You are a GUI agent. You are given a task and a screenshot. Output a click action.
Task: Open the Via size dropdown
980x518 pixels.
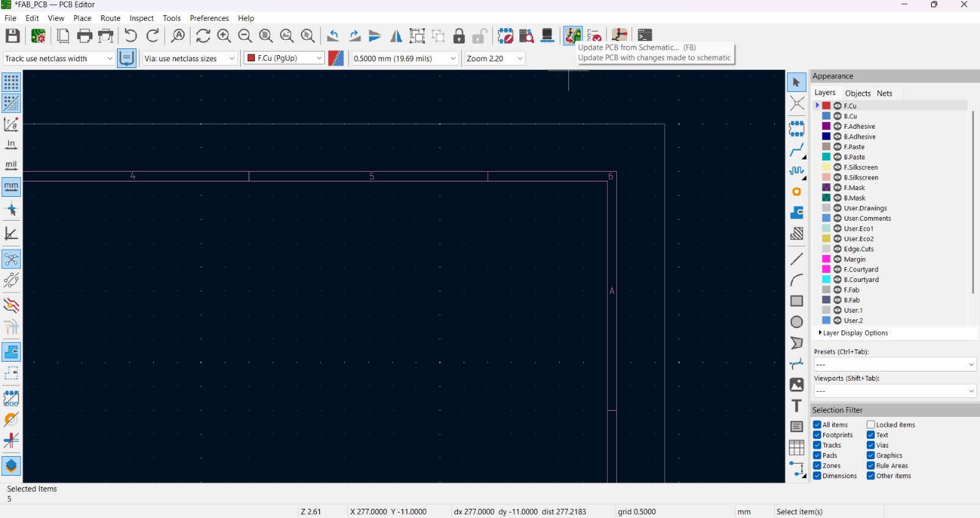[190, 59]
